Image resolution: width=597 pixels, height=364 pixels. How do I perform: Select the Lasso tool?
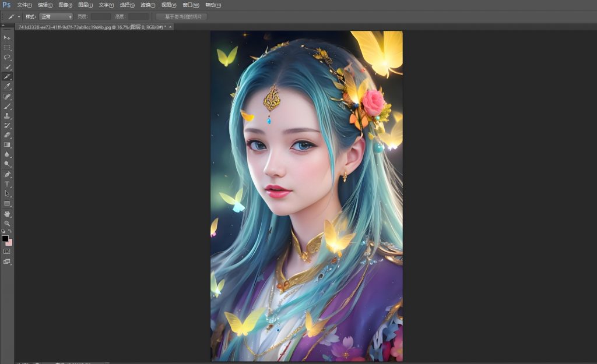pyautogui.click(x=7, y=57)
